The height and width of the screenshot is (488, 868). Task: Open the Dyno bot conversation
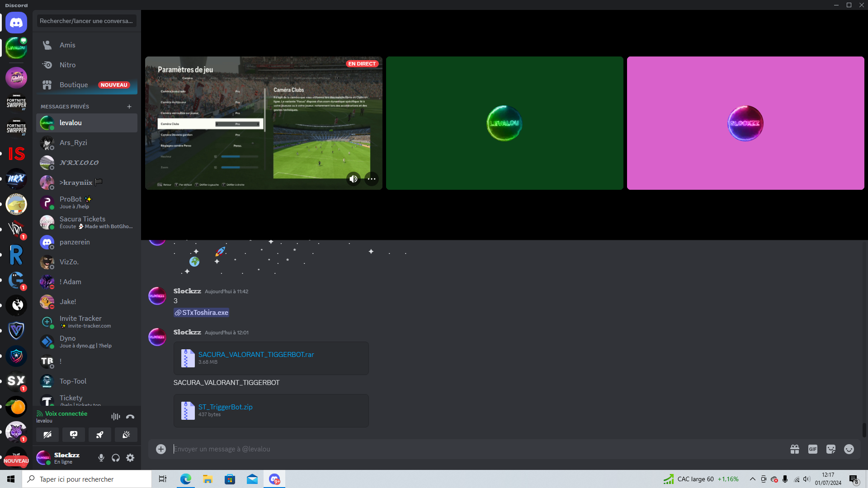[87, 342]
